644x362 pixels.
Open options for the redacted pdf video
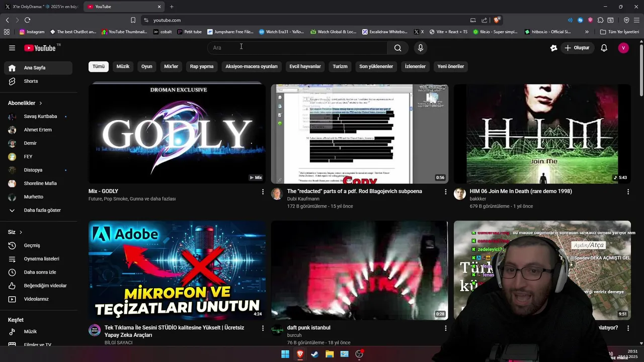tap(445, 192)
